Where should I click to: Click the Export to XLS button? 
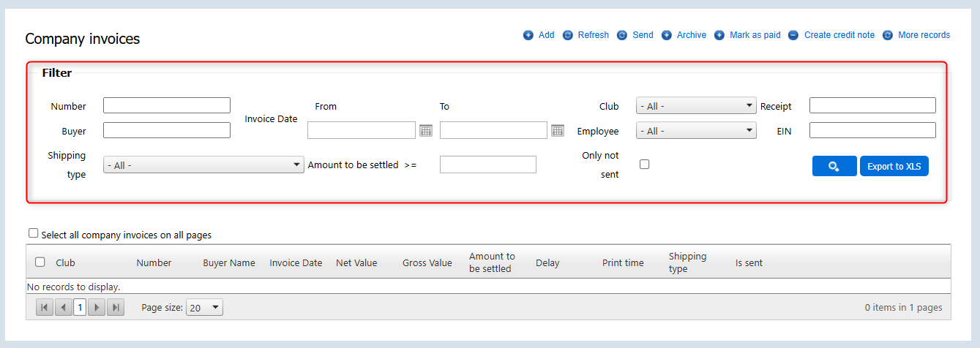point(894,166)
